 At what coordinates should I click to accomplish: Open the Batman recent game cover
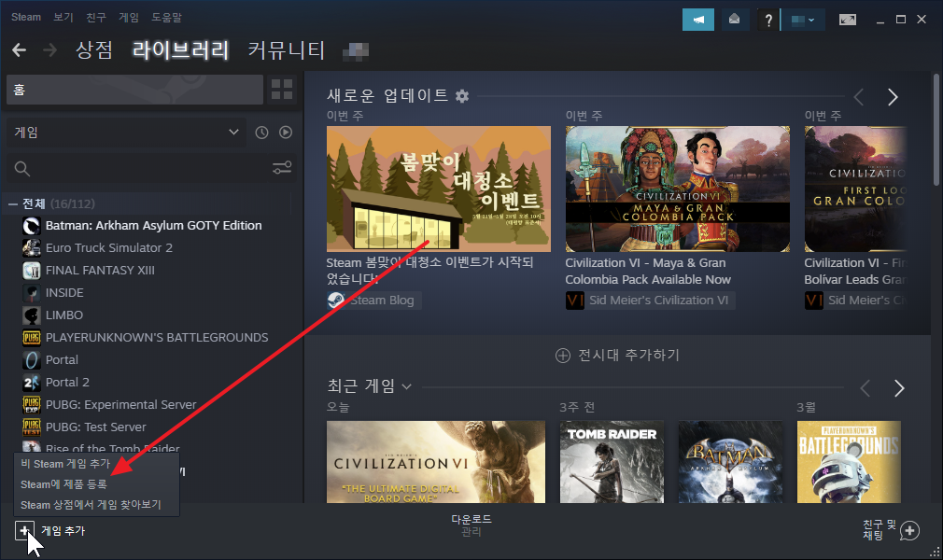[x=731, y=462]
